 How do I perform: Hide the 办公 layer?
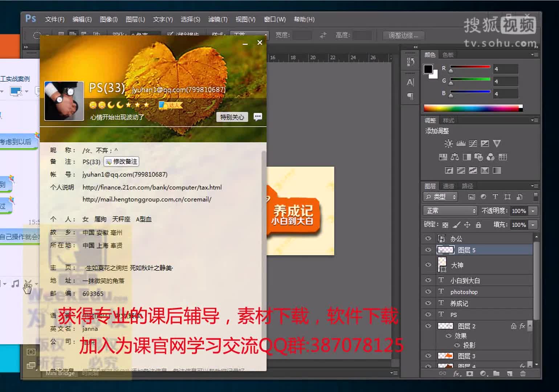pyautogui.click(x=428, y=238)
